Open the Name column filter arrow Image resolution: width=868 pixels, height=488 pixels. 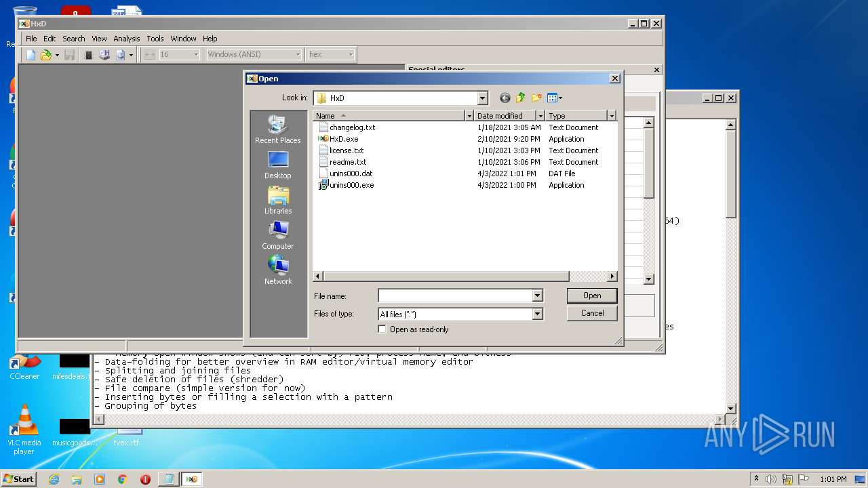coord(469,116)
